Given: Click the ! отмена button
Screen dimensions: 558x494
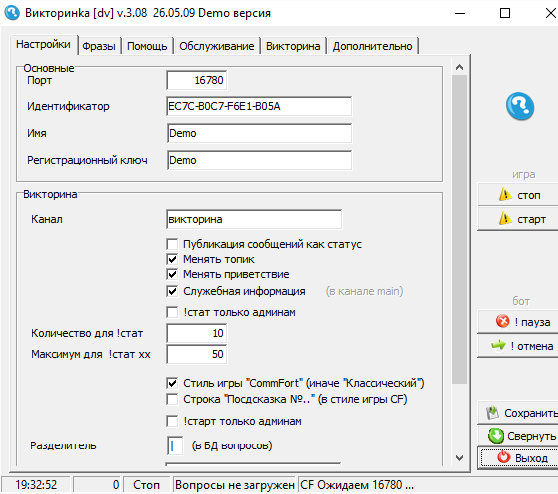Looking at the screenshot, I should pyautogui.click(x=518, y=346).
